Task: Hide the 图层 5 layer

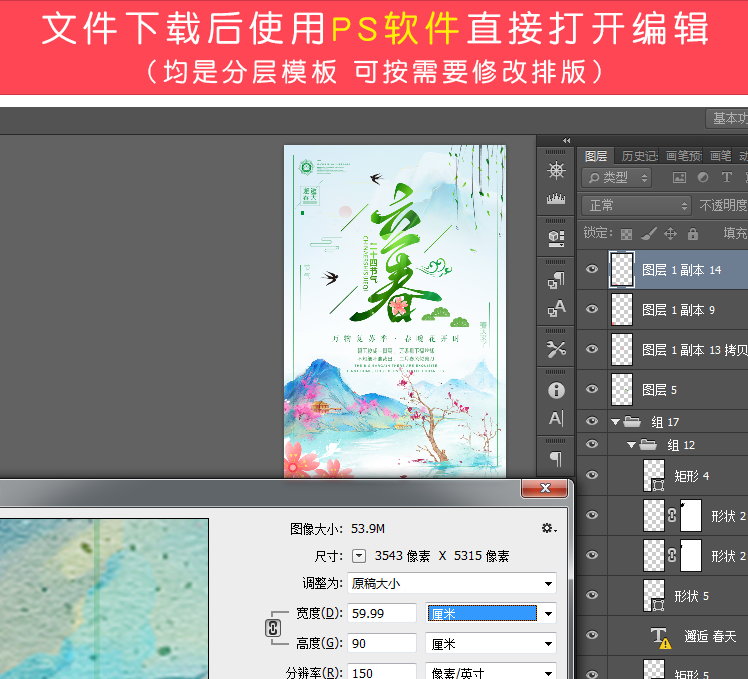Action: tap(592, 390)
